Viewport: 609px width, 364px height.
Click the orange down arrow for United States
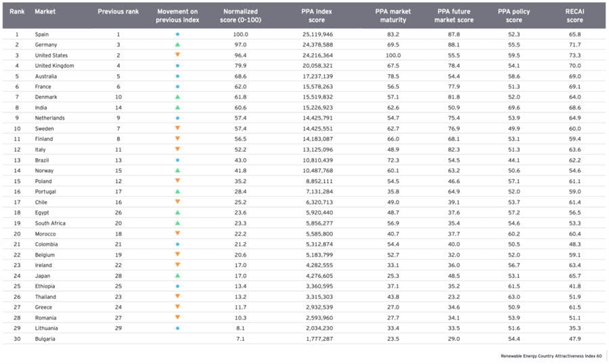(x=177, y=55)
